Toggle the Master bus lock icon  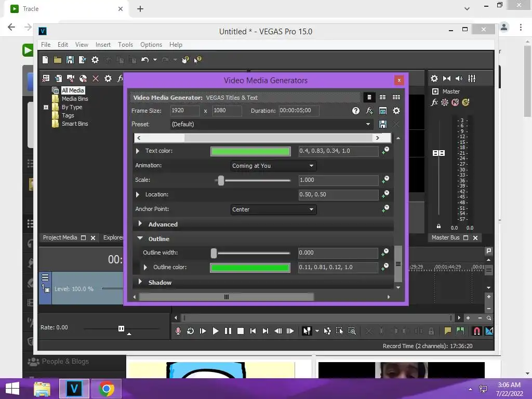(x=438, y=226)
